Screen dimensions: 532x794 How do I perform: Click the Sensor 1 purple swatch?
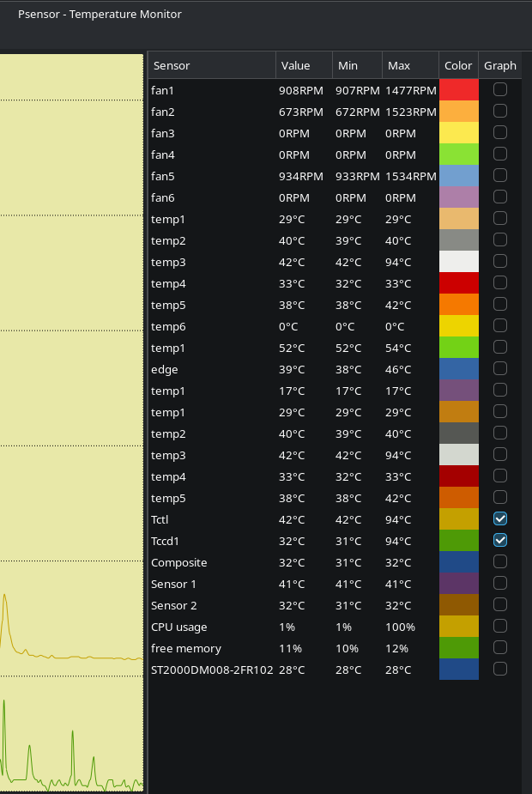point(458,584)
